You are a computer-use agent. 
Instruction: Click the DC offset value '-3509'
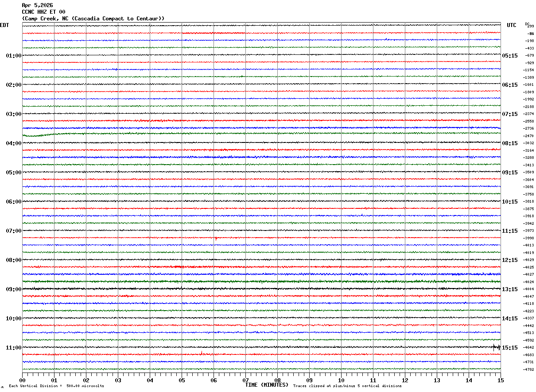coord(529,173)
